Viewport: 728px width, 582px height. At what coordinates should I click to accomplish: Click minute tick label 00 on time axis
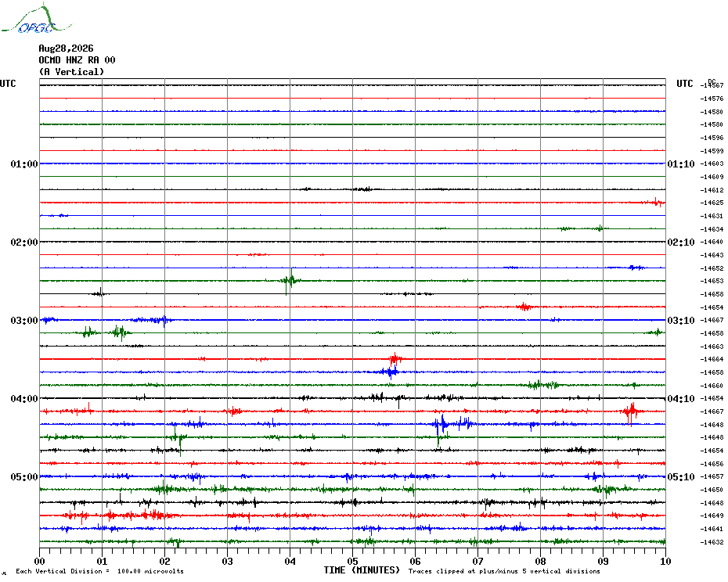coord(39,561)
